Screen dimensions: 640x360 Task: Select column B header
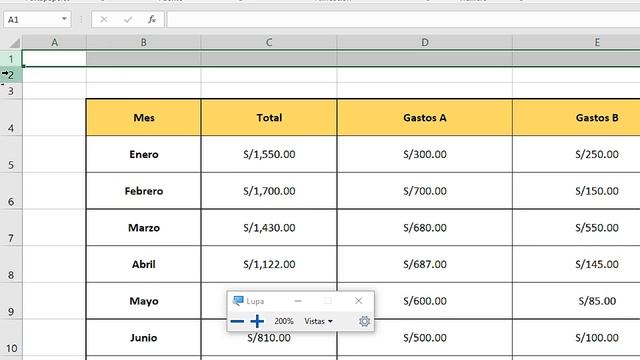(144, 42)
